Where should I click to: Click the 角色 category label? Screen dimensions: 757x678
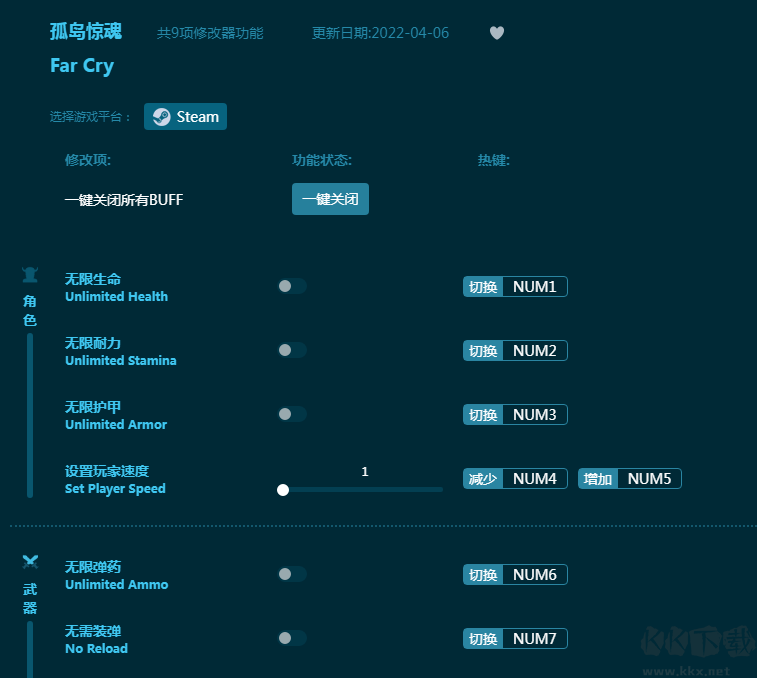point(30,311)
